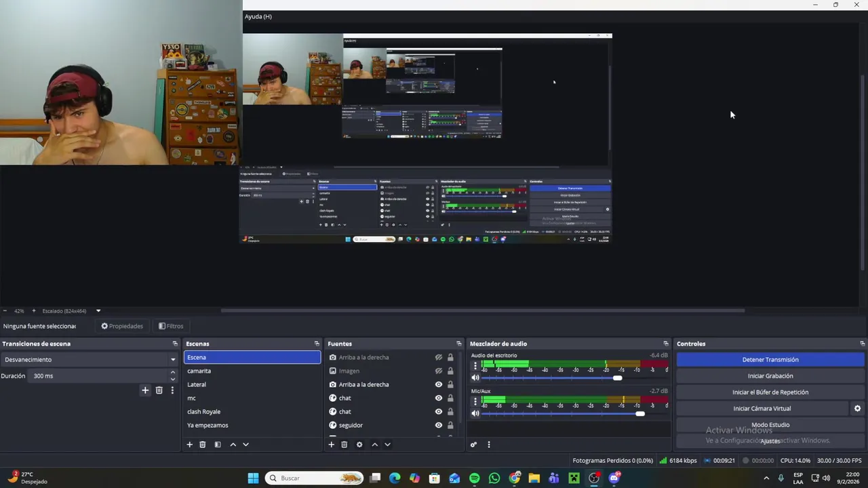Mute Mic/Aux speaker icon

[x=475, y=413]
